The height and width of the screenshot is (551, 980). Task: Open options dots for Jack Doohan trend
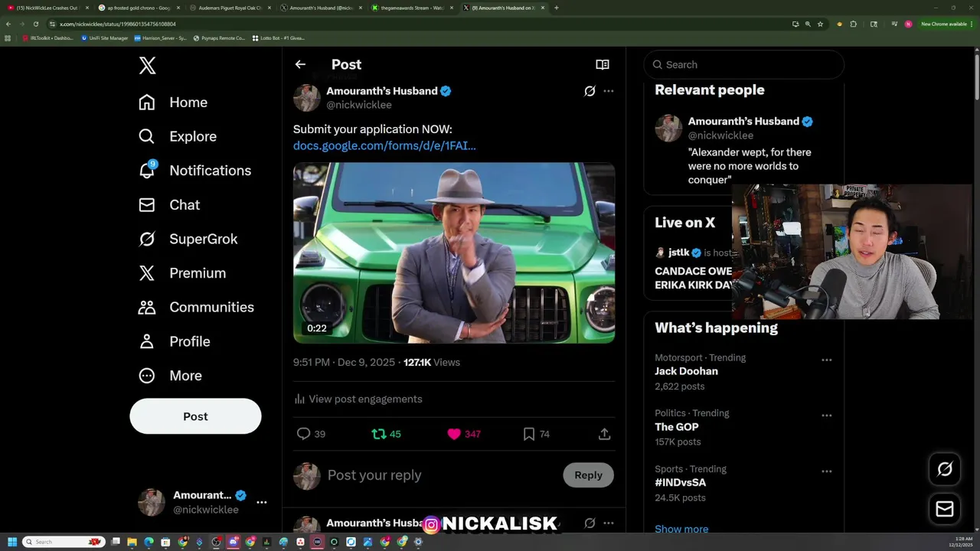coord(827,360)
